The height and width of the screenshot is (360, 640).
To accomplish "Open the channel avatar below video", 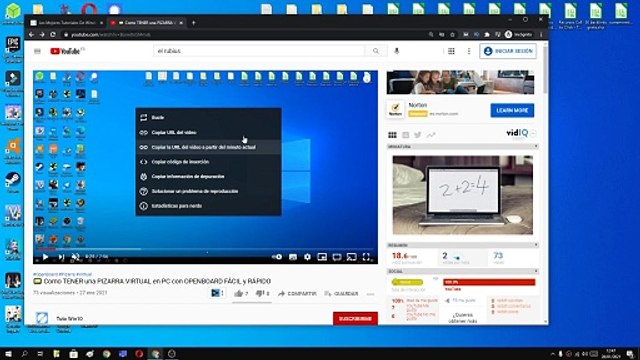I will [x=42, y=318].
